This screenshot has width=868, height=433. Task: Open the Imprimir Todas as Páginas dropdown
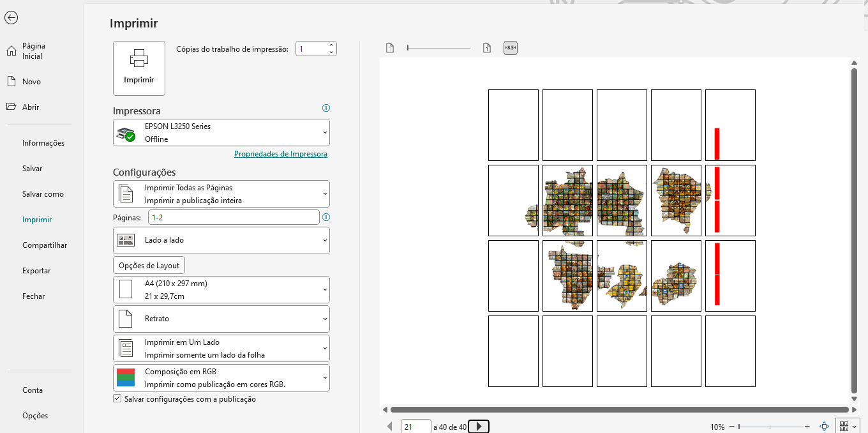tap(221, 194)
